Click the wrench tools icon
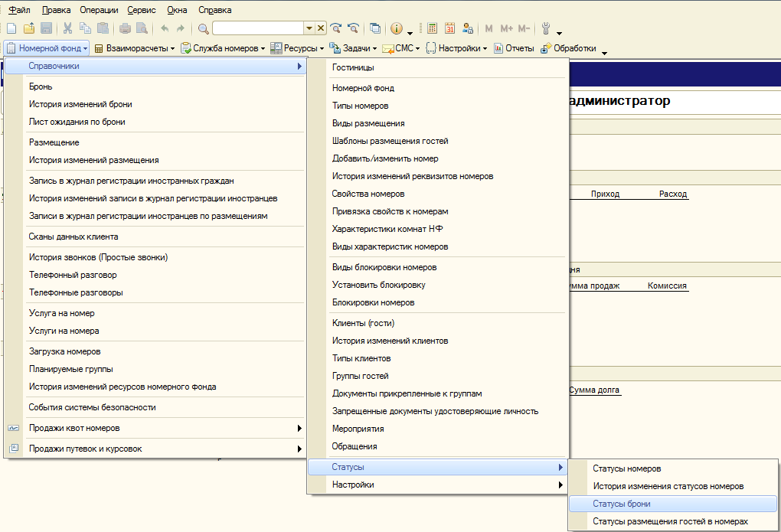This screenshot has height=532, width=781. (546, 28)
